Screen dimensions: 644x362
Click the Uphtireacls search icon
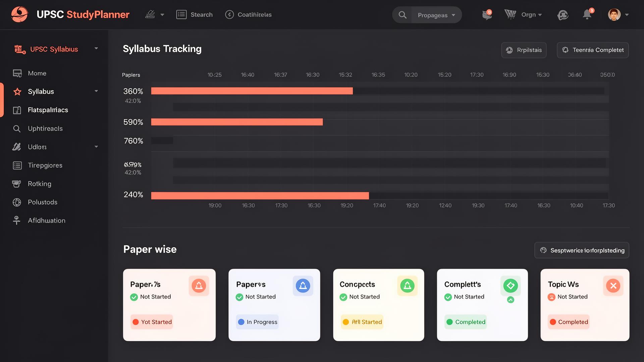[17, 129]
